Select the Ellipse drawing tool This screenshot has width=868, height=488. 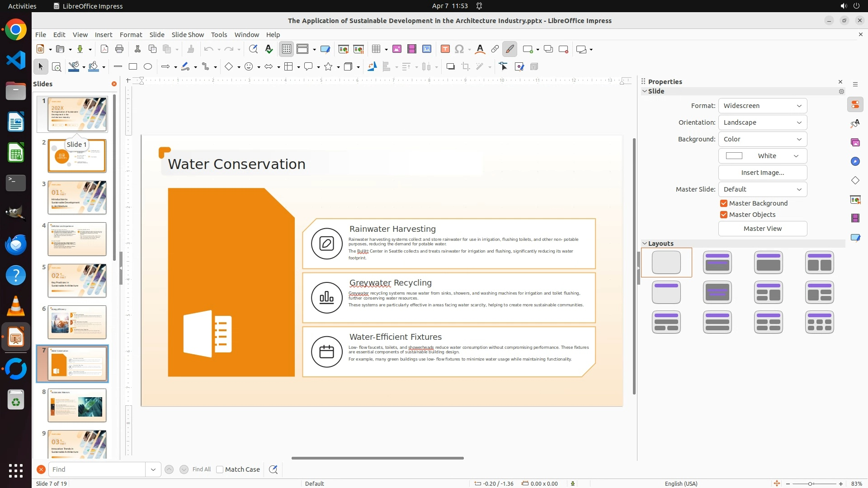click(x=148, y=67)
